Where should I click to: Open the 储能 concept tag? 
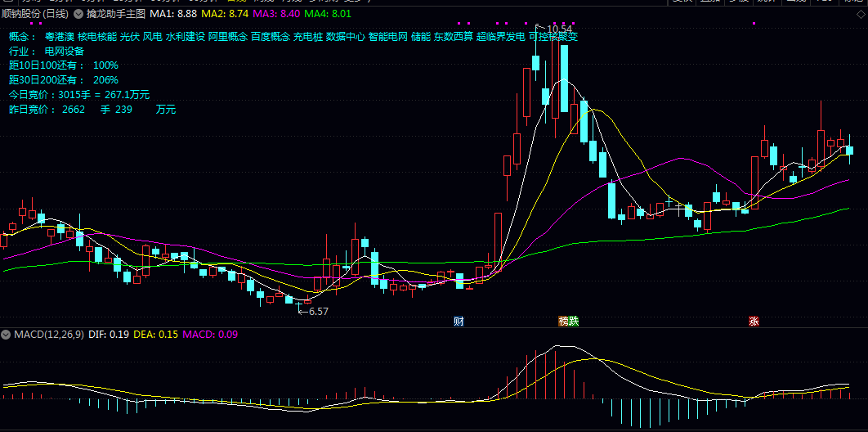pos(421,37)
